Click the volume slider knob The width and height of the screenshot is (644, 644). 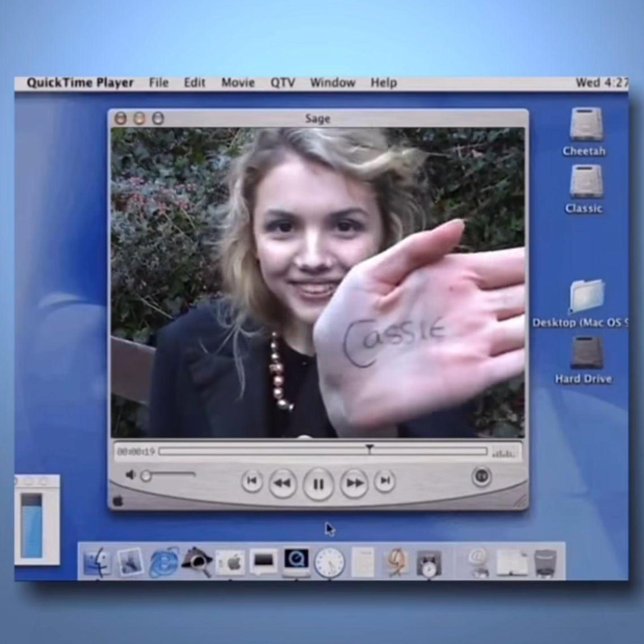point(146,476)
